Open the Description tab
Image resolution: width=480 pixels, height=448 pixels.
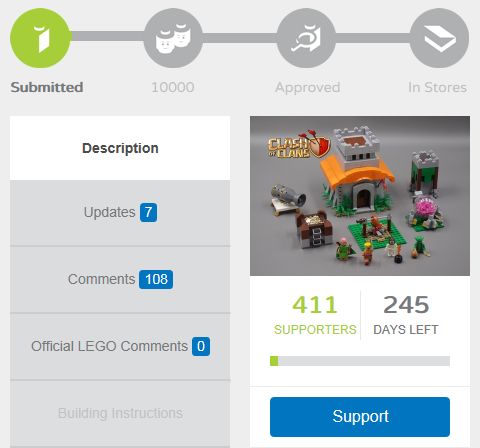[x=120, y=148]
